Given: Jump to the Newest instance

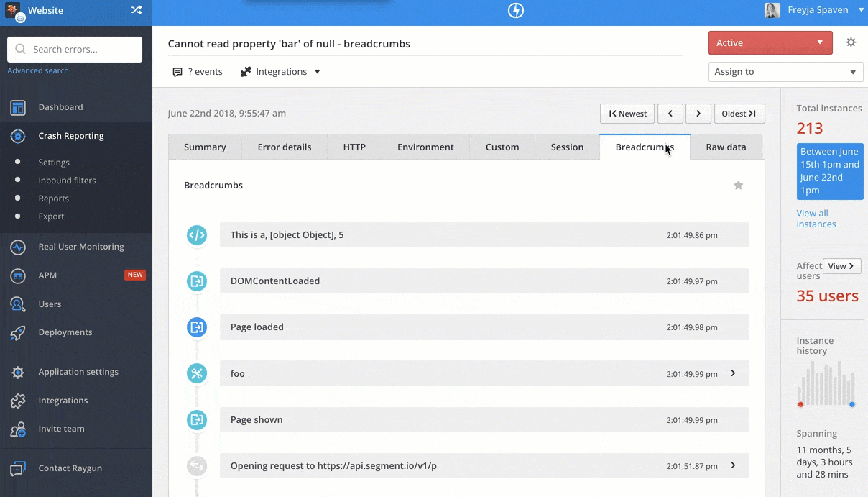Looking at the screenshot, I should pos(627,114).
